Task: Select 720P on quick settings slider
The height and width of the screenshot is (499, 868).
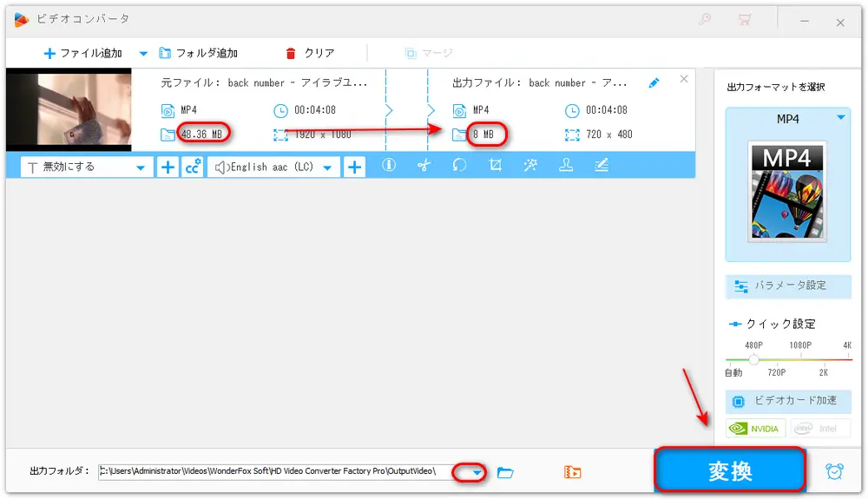Action: tap(776, 373)
